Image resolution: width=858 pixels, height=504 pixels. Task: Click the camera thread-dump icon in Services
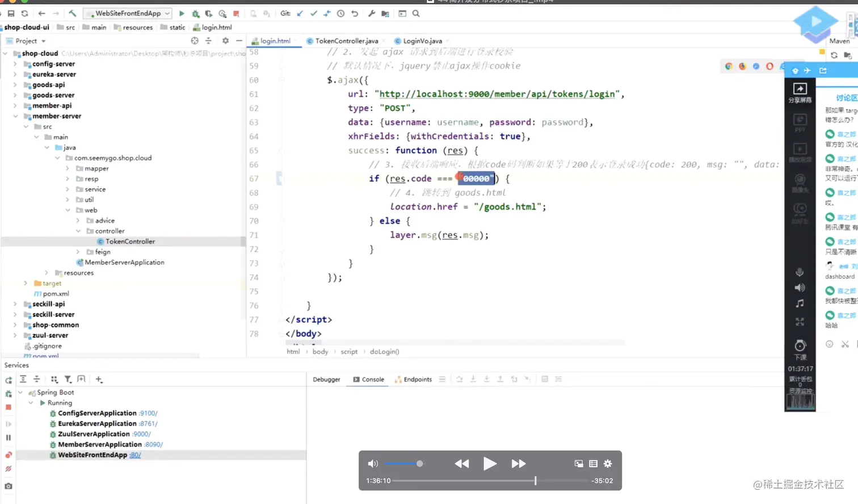click(9, 486)
